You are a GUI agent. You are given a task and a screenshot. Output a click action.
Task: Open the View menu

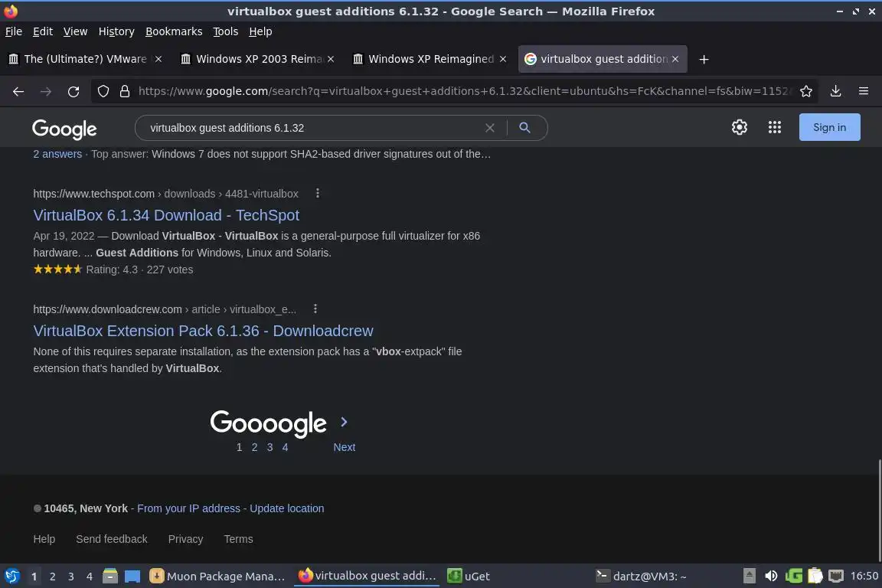pyautogui.click(x=75, y=31)
